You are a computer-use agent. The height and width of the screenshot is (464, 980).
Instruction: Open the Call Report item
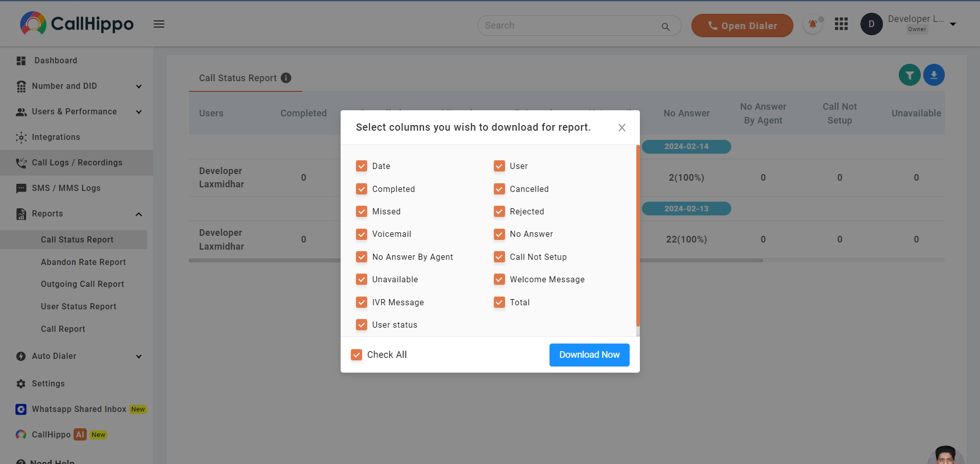pos(63,329)
